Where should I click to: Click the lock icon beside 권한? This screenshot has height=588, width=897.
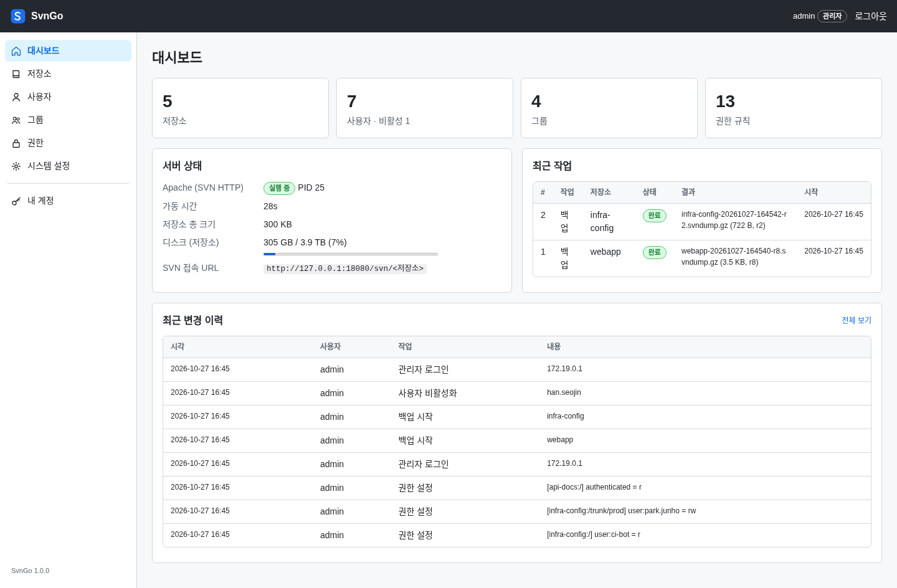point(16,143)
